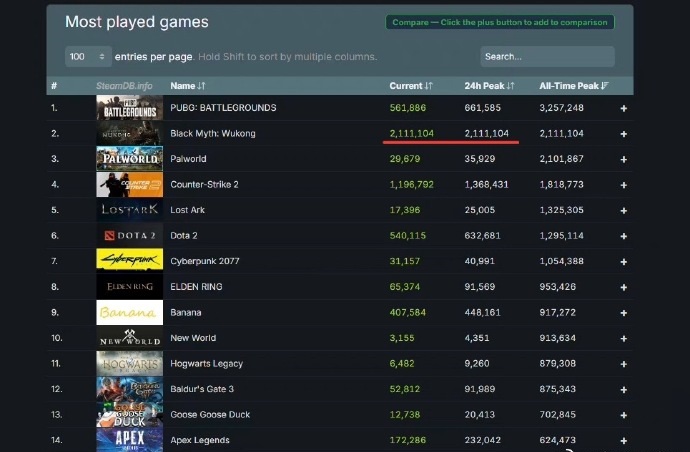690x452 pixels.
Task: Click the Dota 2 logo thumbnail
Action: coord(129,235)
